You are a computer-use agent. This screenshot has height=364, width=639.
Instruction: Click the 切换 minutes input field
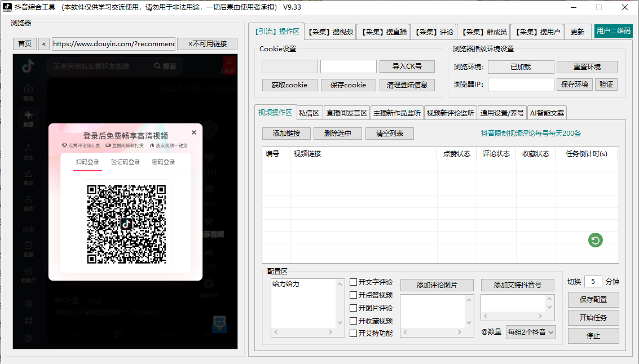pos(593,282)
